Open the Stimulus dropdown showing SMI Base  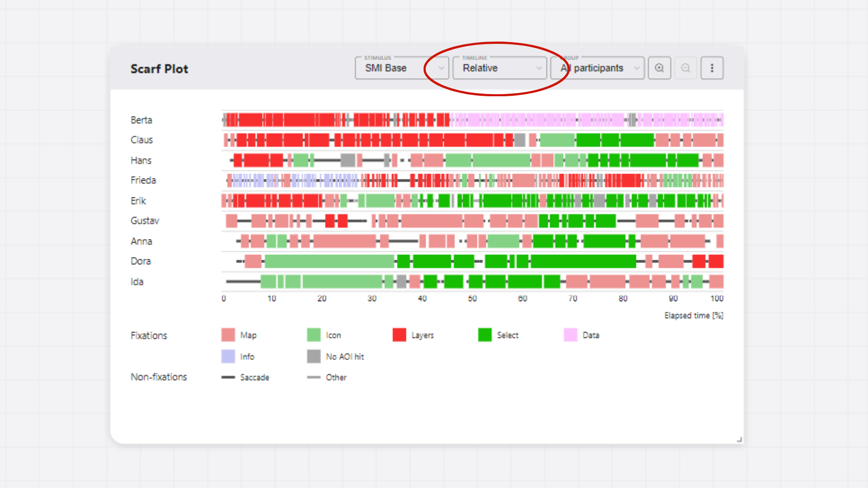(x=401, y=68)
